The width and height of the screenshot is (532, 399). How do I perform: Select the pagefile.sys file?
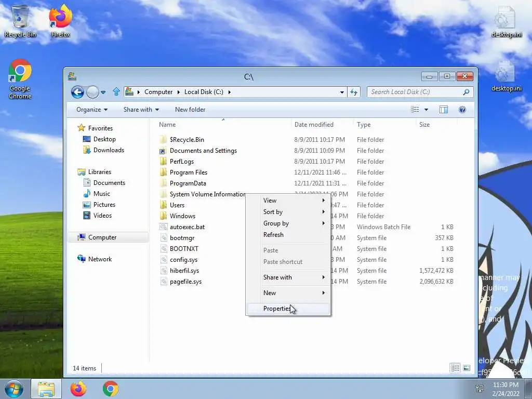[181, 281]
